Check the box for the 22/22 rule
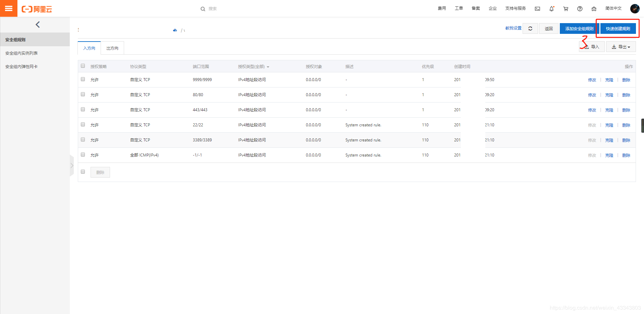Screen dimensions: 644x314 [x=83, y=125]
